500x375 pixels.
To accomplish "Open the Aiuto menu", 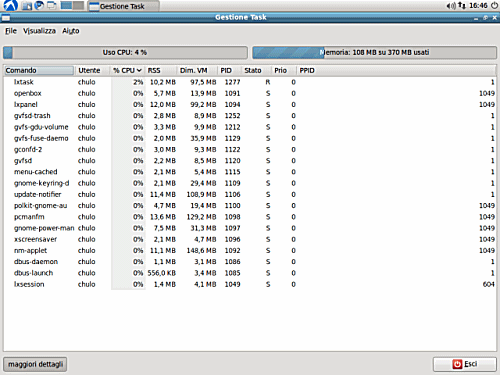I will 71,31.
